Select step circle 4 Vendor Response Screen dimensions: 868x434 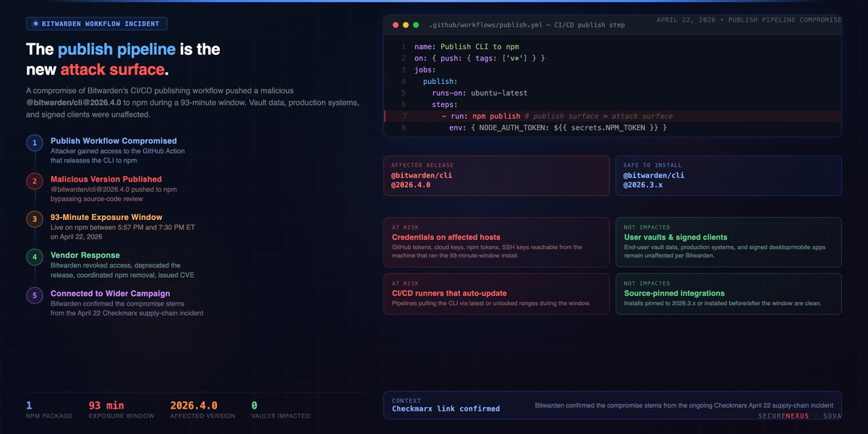tap(34, 257)
